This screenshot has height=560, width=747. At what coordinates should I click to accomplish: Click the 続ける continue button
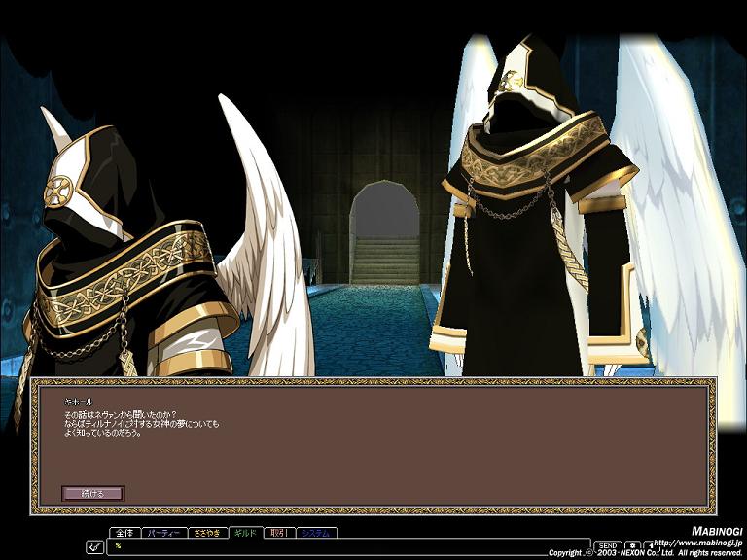click(x=93, y=493)
